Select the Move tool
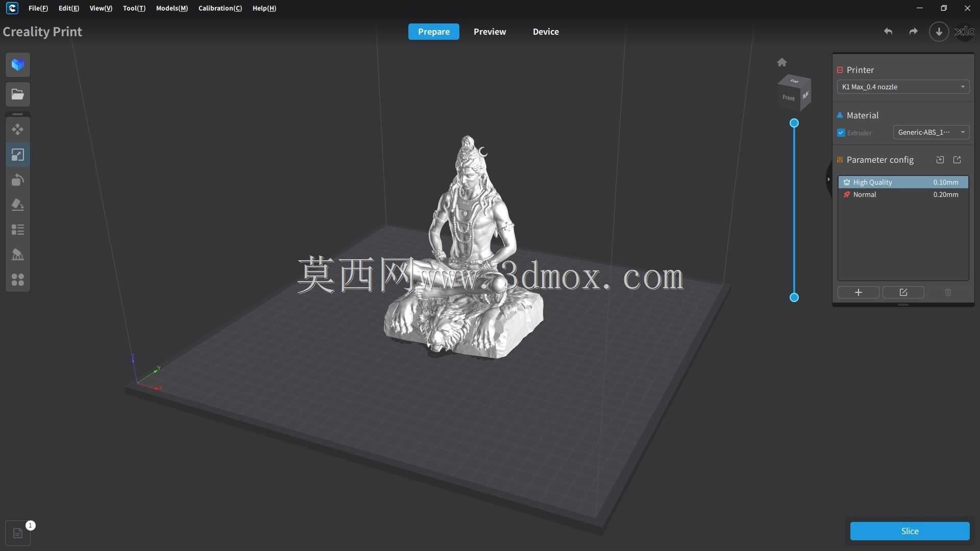Image resolution: width=980 pixels, height=551 pixels. click(18, 130)
